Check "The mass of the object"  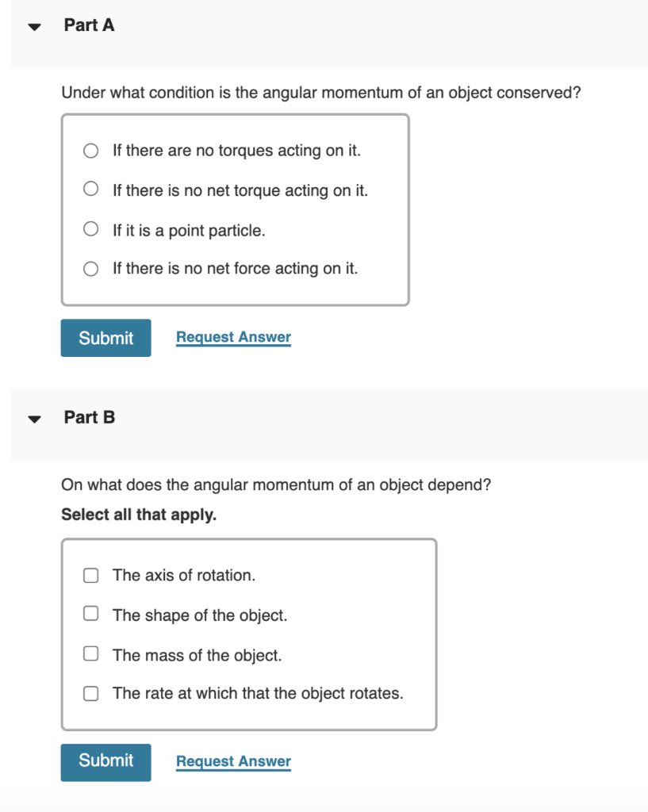tap(90, 653)
